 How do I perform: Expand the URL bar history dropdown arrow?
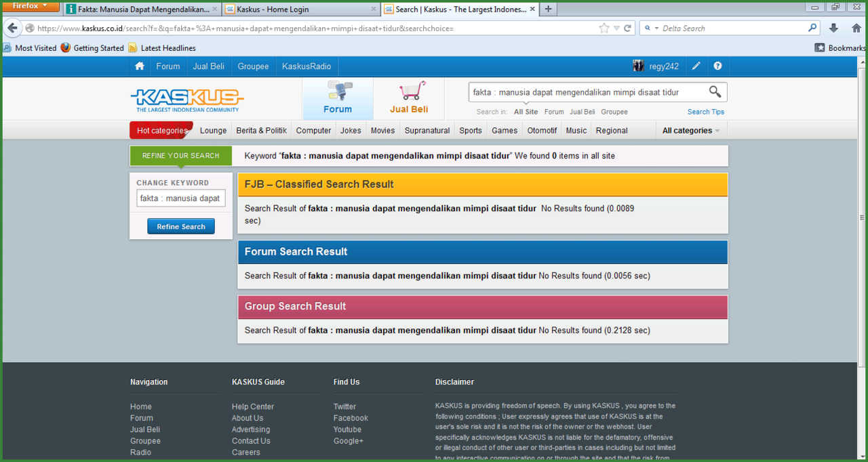[x=616, y=28]
